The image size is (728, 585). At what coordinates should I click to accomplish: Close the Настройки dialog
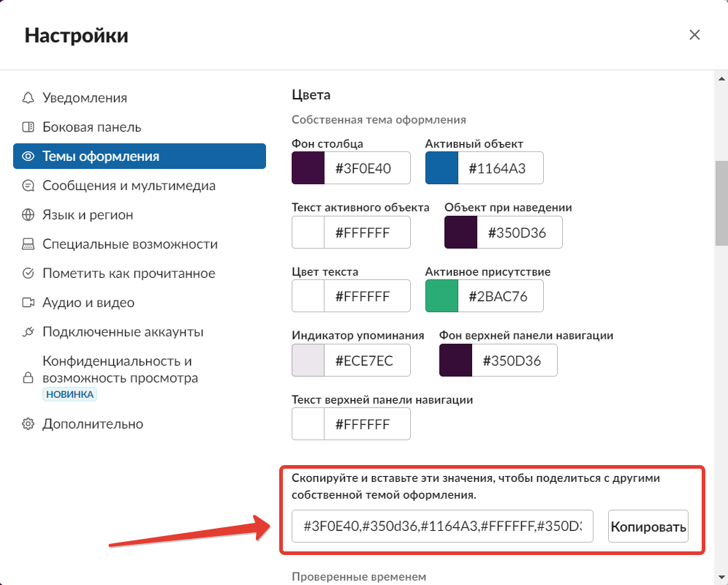(694, 35)
